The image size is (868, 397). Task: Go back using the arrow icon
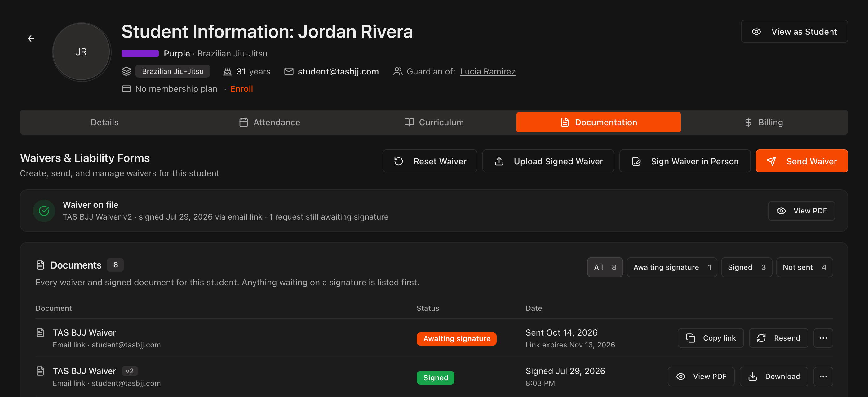click(x=31, y=38)
